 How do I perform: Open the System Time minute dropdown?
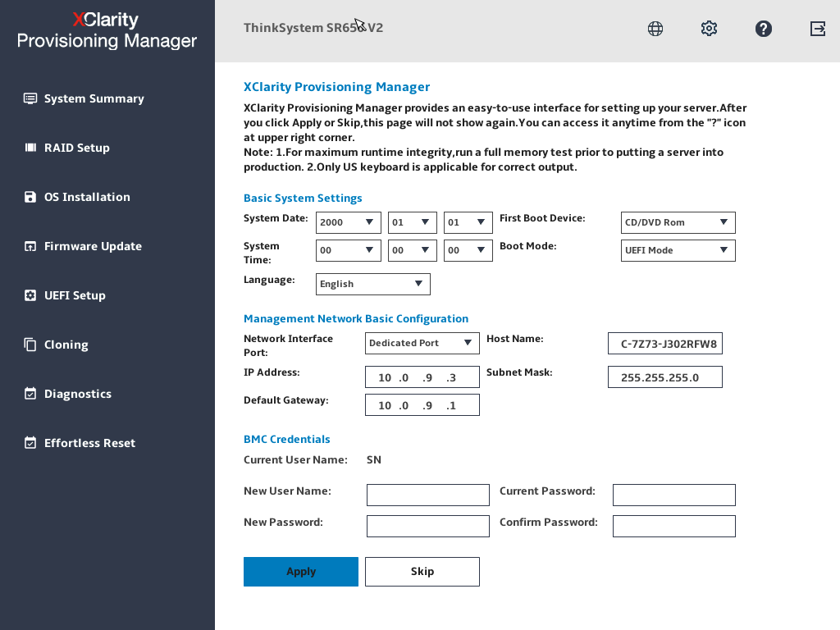pyautogui.click(x=412, y=250)
